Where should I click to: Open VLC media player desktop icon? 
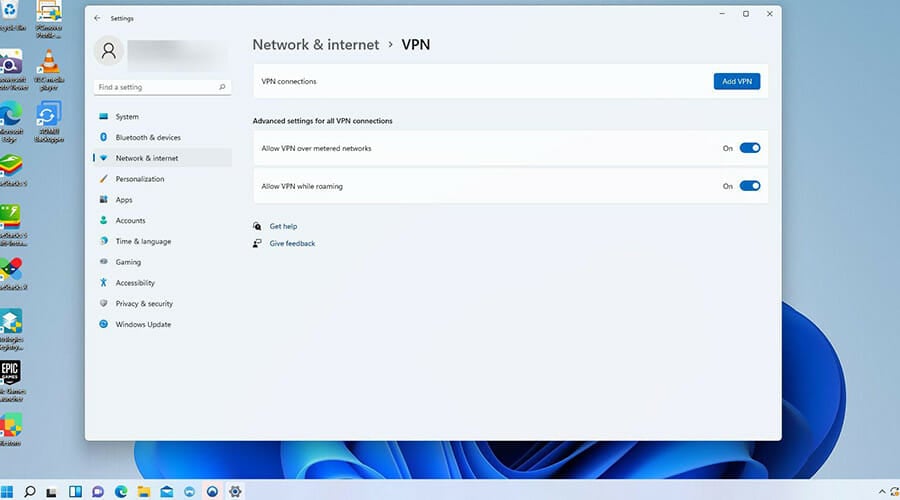click(49, 69)
